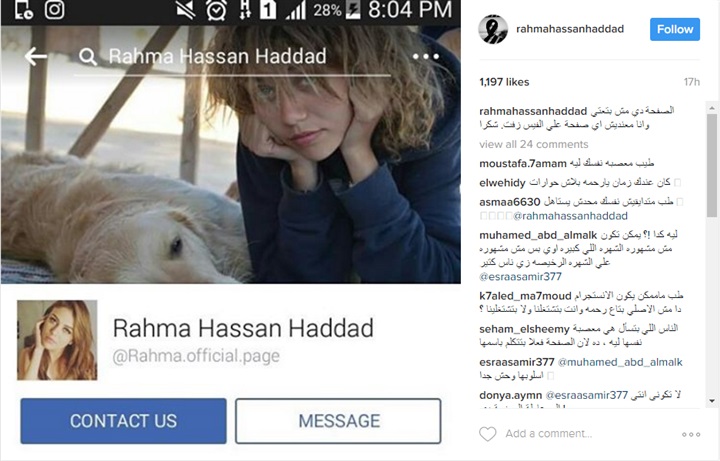Viewport: 720px width, 461px height.
Task: Tap the muted sound status icon
Action: (x=186, y=10)
